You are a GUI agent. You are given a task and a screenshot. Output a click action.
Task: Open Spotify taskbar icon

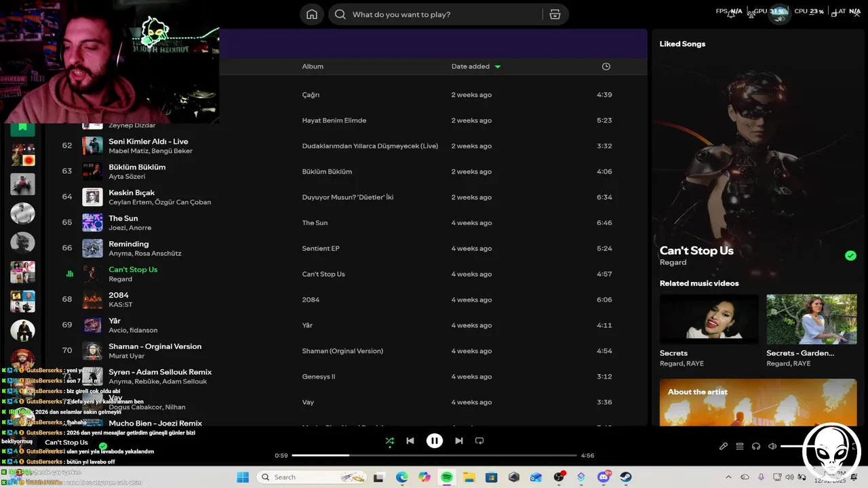coord(447,477)
